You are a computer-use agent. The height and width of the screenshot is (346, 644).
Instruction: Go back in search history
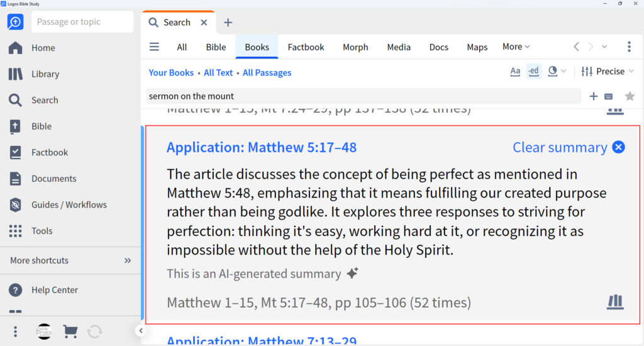click(x=576, y=47)
